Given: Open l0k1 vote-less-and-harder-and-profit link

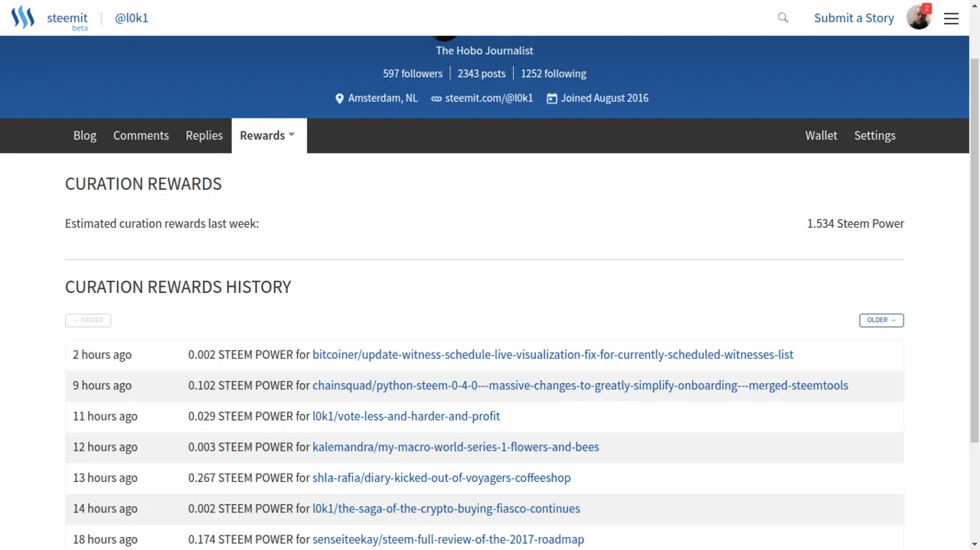Looking at the screenshot, I should pos(406,416).
